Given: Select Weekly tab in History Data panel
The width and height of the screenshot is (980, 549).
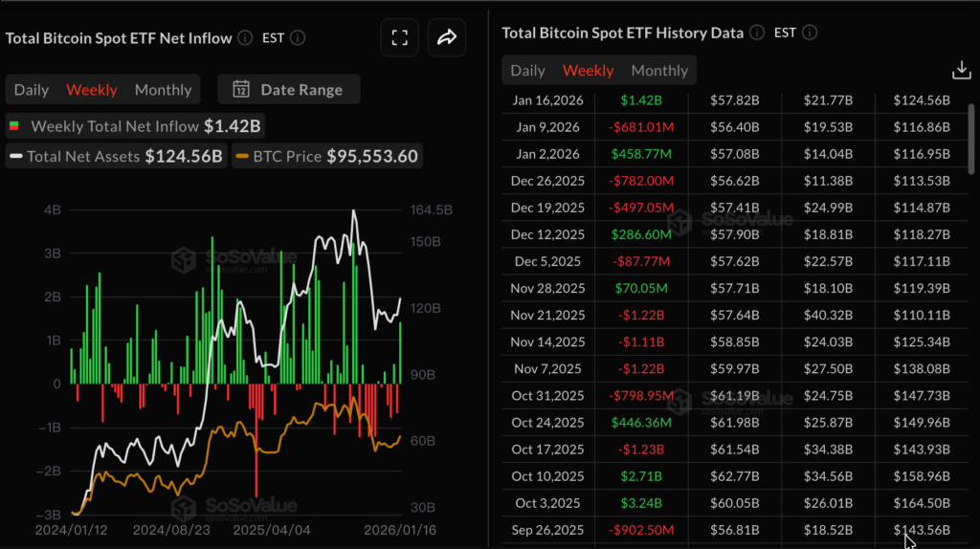Looking at the screenshot, I should pyautogui.click(x=588, y=71).
